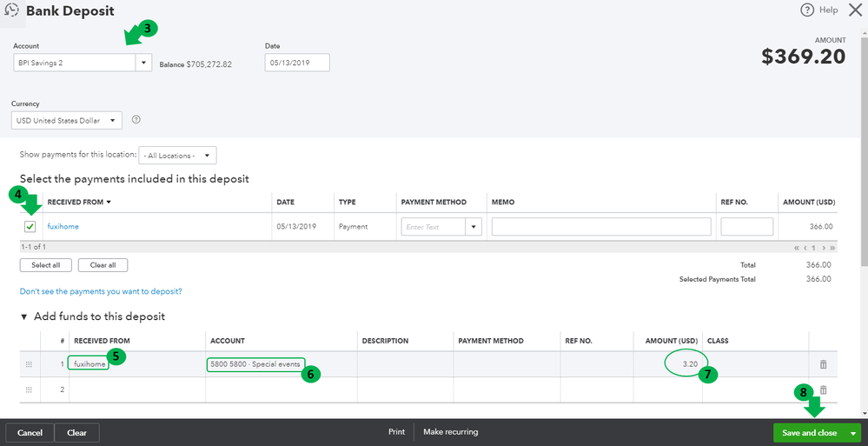Viewport: 868px width, 446px height.
Task: Click the Payment Method Enter Text field
Action: pos(434,227)
